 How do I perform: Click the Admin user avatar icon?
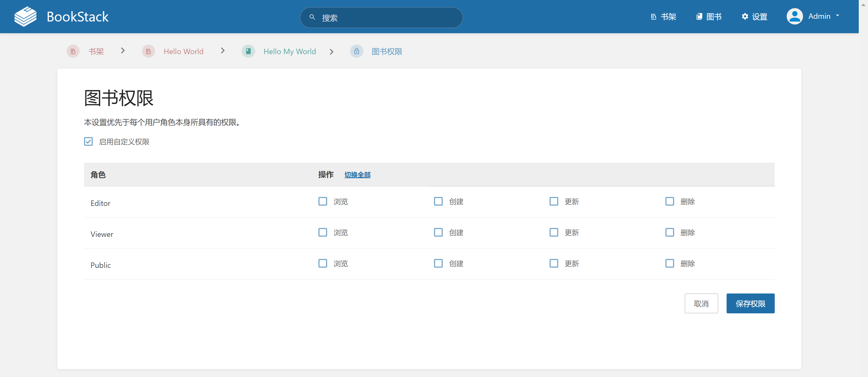795,16
